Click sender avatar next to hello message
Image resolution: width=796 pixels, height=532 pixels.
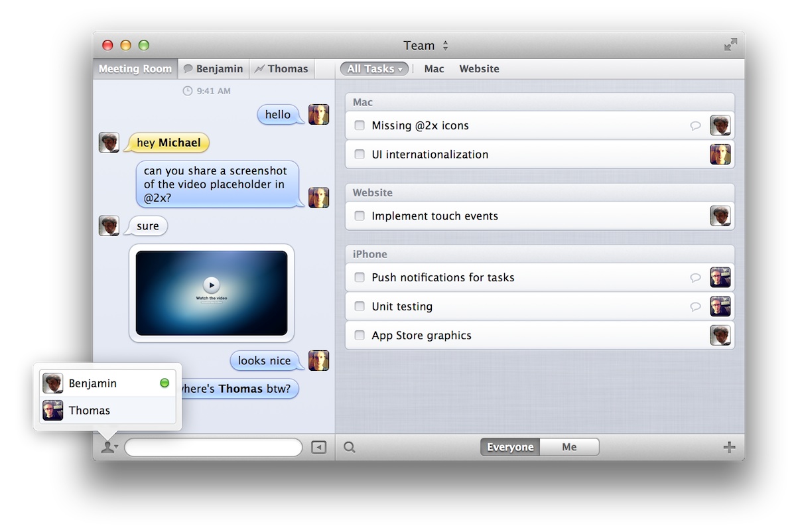tap(318, 115)
